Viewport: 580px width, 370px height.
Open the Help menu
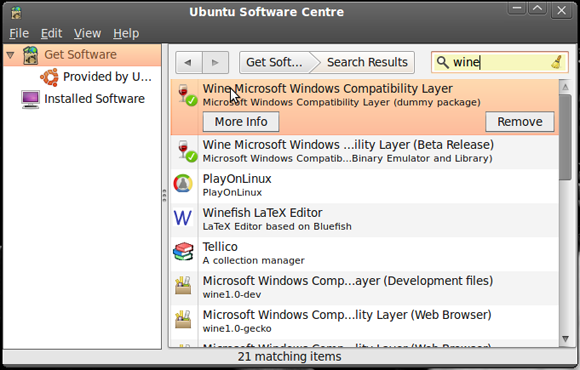[x=126, y=33]
